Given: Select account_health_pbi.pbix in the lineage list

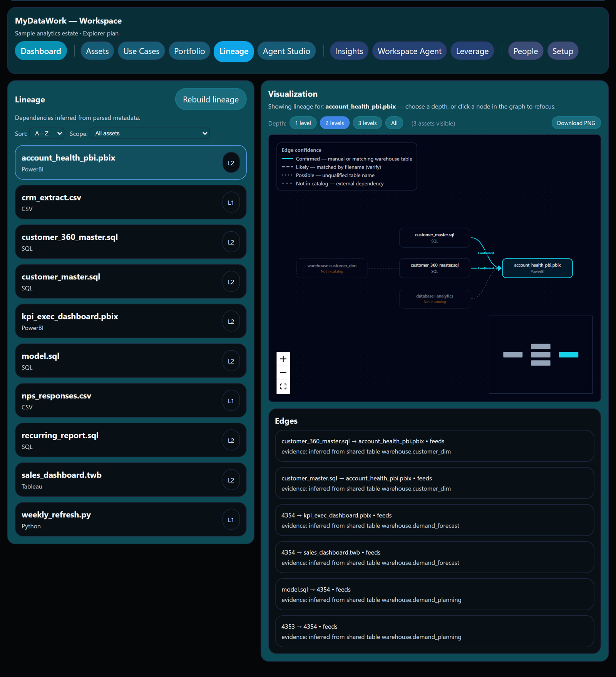Looking at the screenshot, I should point(131,162).
